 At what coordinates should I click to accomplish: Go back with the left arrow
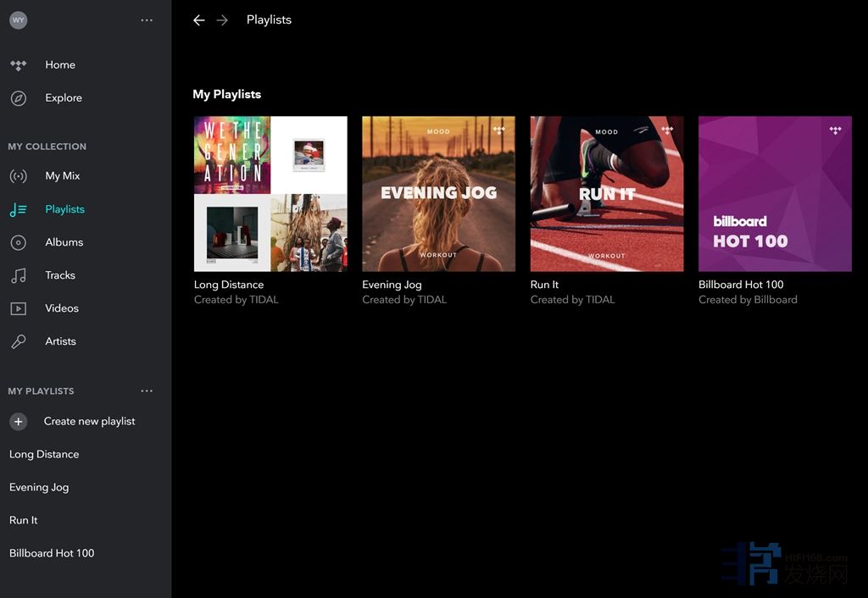coord(198,20)
